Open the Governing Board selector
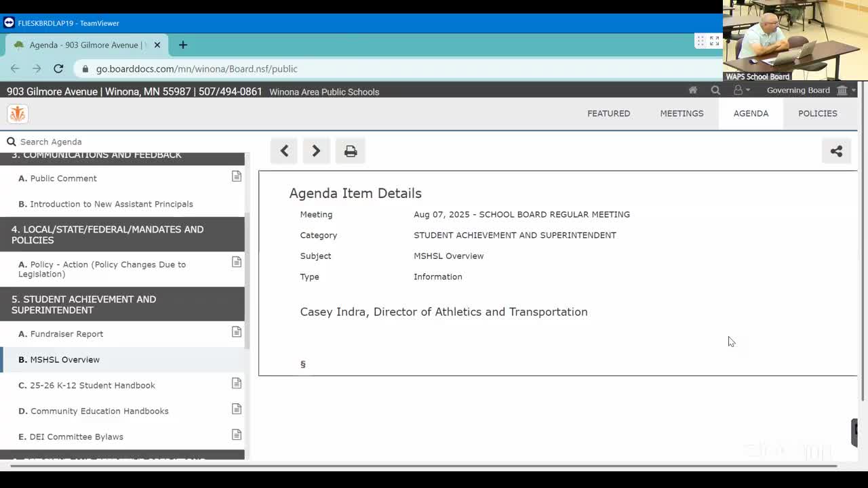This screenshot has height=488, width=868. [x=811, y=90]
